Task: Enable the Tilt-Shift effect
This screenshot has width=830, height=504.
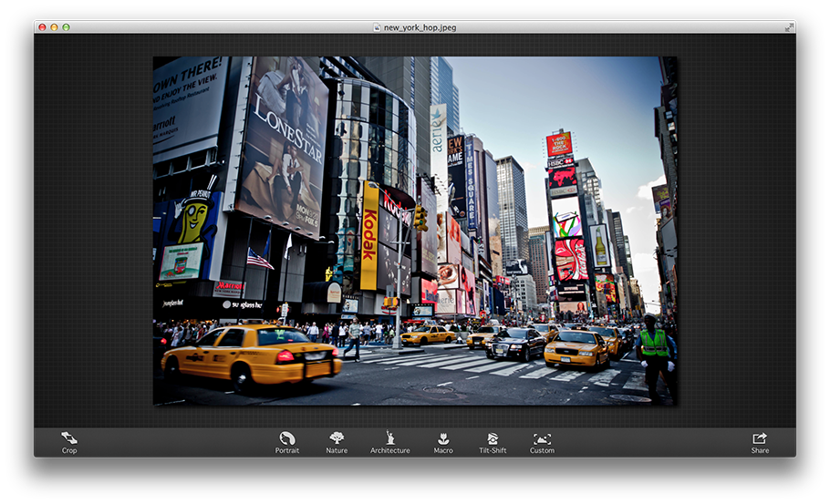Action: (x=493, y=443)
